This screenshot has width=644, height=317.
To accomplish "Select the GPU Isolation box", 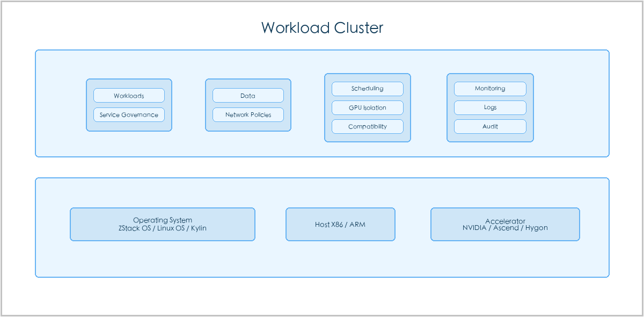I will (368, 107).
